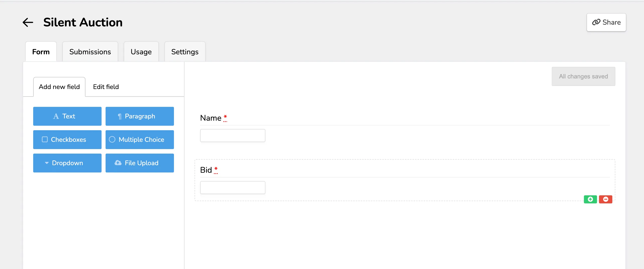This screenshot has height=269, width=644.
Task: Switch to the Edit field tab
Action: tap(106, 87)
